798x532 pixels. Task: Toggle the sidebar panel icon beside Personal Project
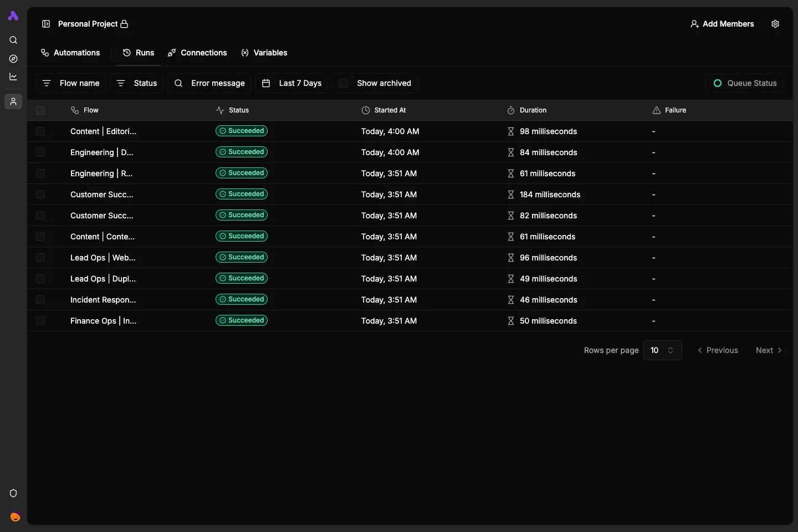click(46, 24)
